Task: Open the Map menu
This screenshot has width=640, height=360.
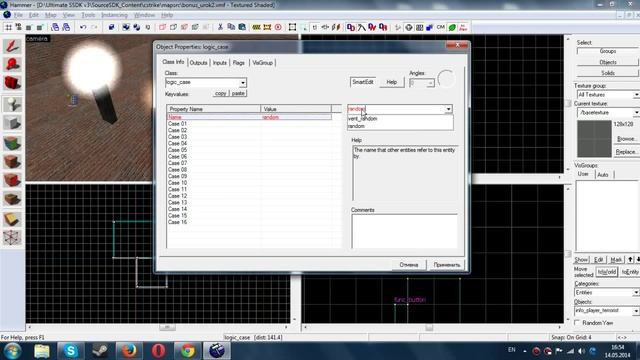Action: click(x=51, y=15)
